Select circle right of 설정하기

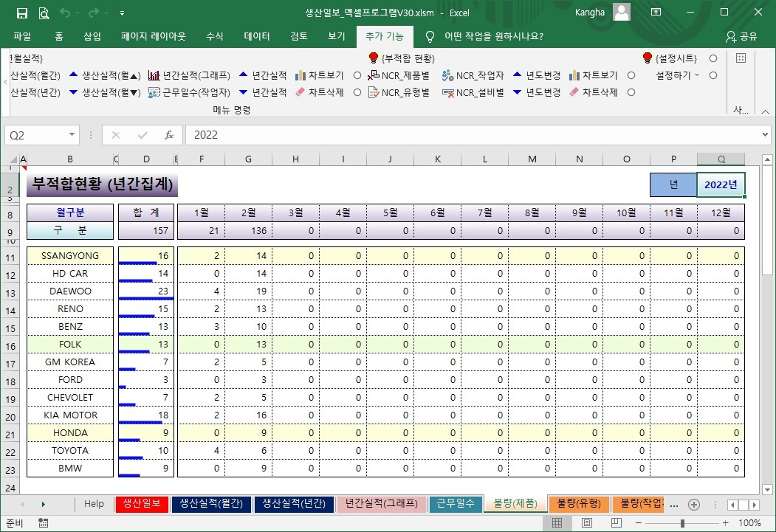(x=713, y=75)
